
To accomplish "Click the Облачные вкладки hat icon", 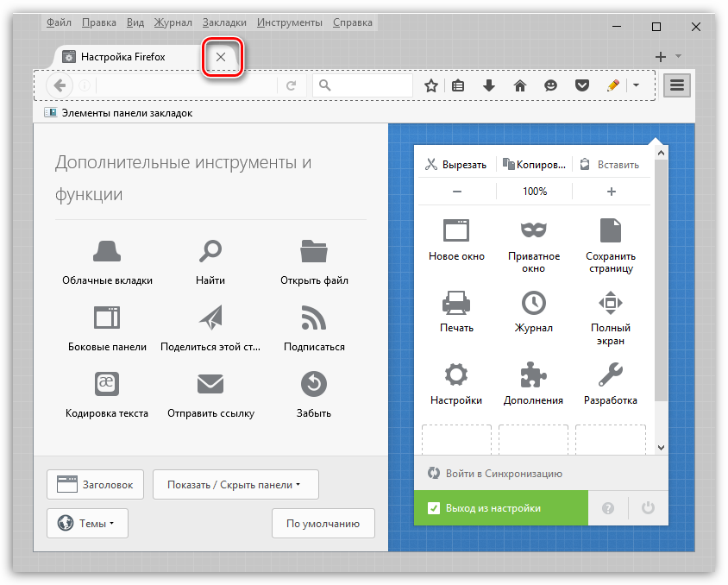I will pos(107,251).
